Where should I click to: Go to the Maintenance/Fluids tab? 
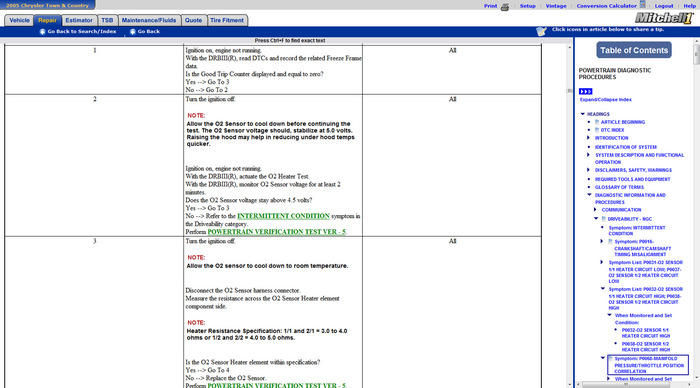[149, 21]
